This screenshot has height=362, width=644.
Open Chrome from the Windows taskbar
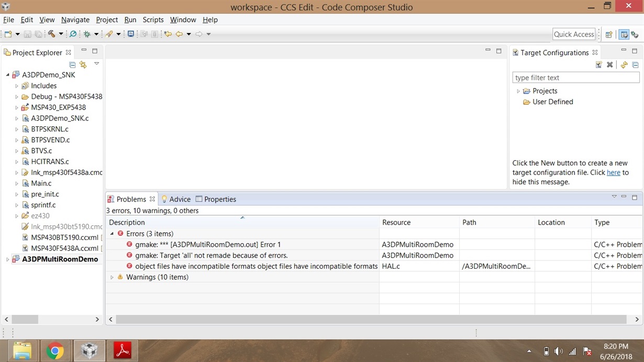(55, 351)
